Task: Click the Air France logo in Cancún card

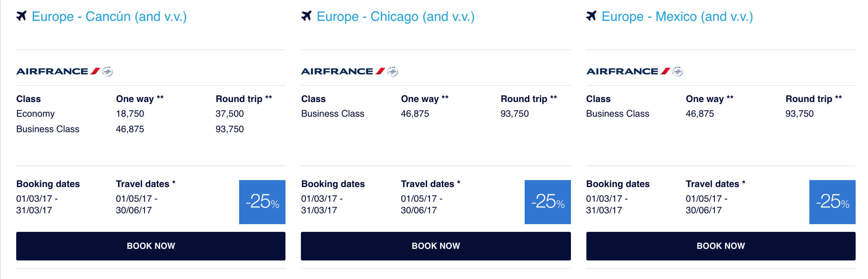Action: coord(58,71)
